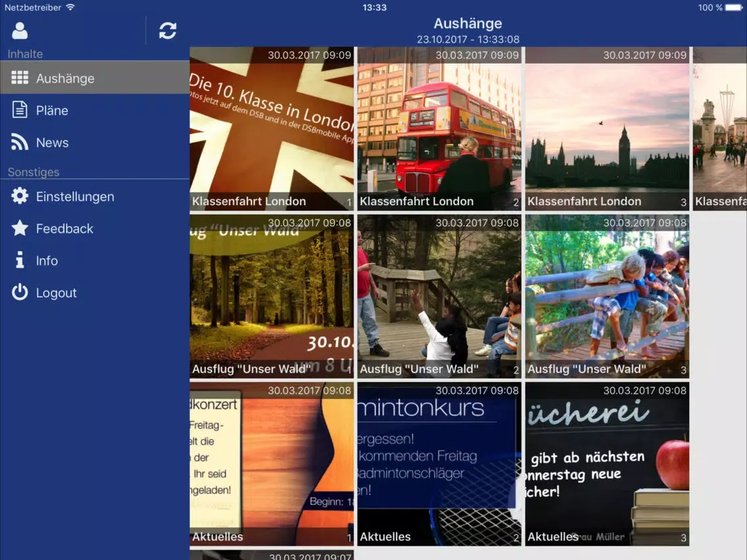The width and height of the screenshot is (747, 560).
Task: Click the Aushänge grid icon
Action: click(20, 78)
